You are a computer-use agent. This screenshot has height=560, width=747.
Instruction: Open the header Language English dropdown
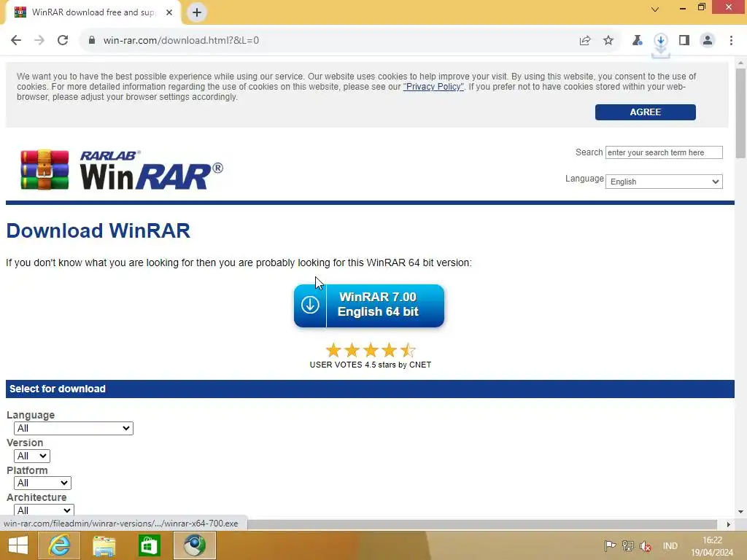click(x=664, y=182)
